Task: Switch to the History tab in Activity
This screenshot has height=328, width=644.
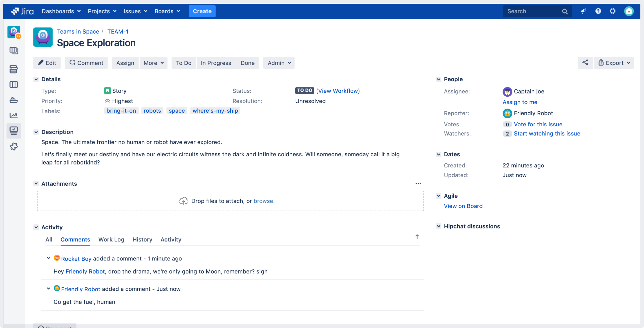Action: [142, 239]
